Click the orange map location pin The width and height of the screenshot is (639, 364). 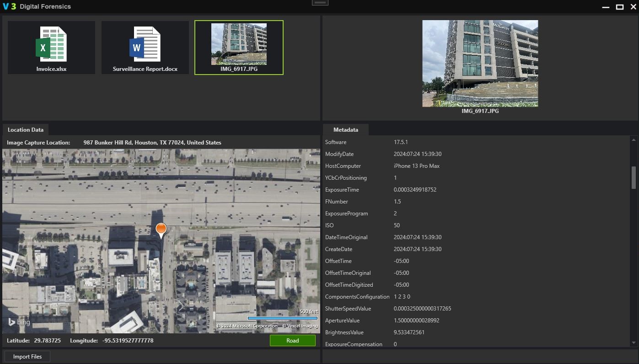161,230
